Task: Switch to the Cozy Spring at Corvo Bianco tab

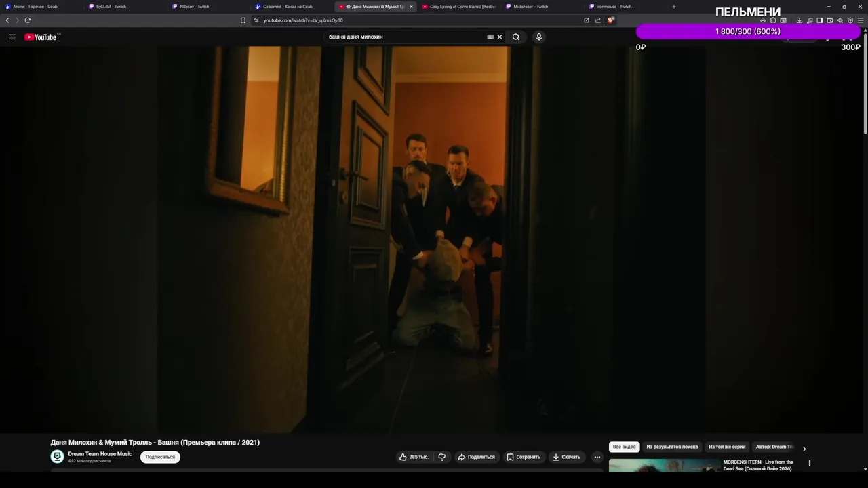Action: pos(458,7)
